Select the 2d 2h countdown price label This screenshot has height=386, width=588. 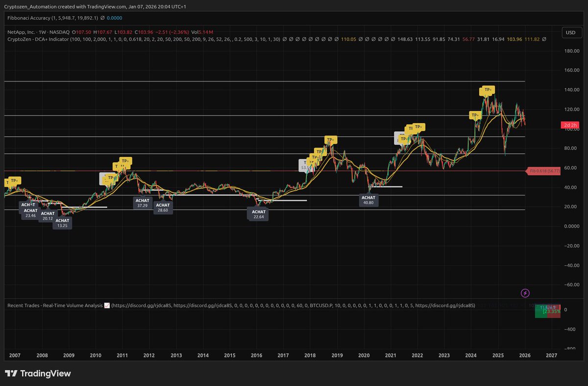click(570, 125)
